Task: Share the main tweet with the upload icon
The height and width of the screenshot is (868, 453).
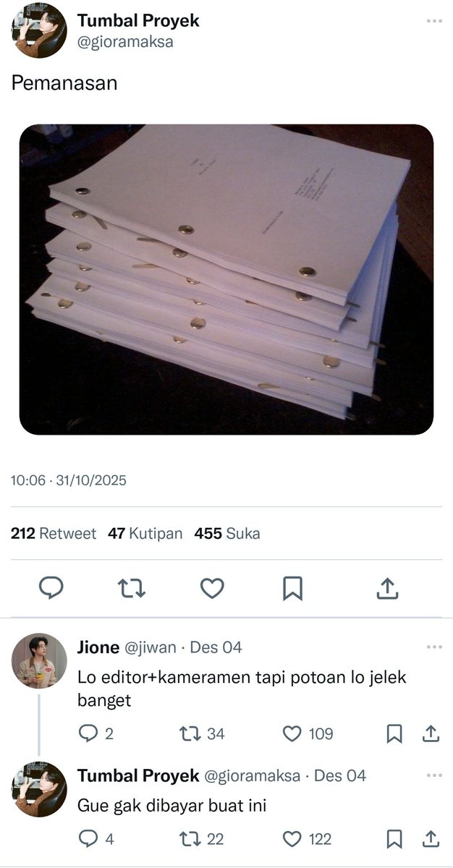Action: pyautogui.click(x=388, y=589)
